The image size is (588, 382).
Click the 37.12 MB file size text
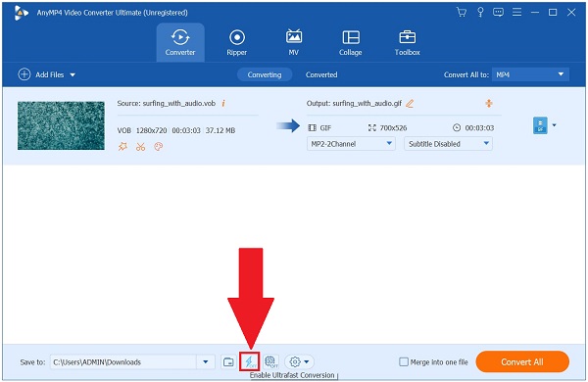tap(220, 130)
